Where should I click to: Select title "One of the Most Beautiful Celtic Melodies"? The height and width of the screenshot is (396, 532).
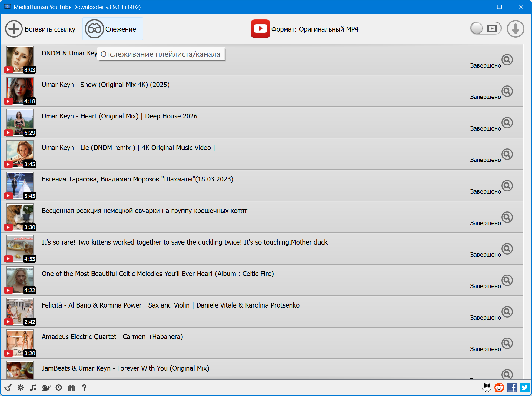point(102,274)
